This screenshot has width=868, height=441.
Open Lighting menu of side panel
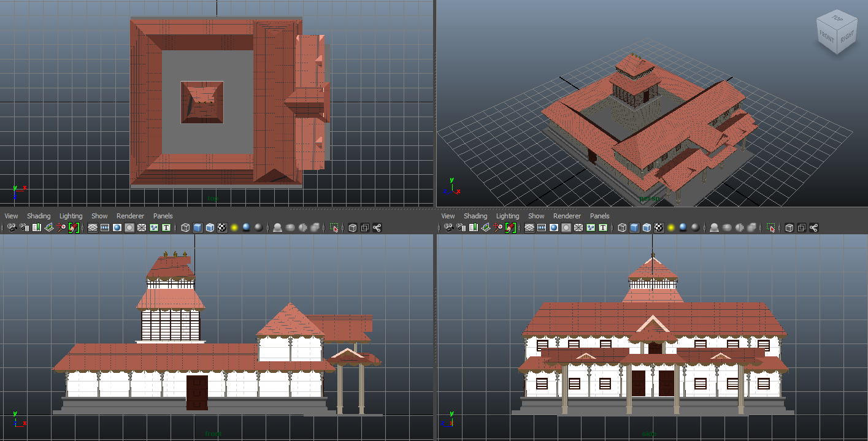507,216
